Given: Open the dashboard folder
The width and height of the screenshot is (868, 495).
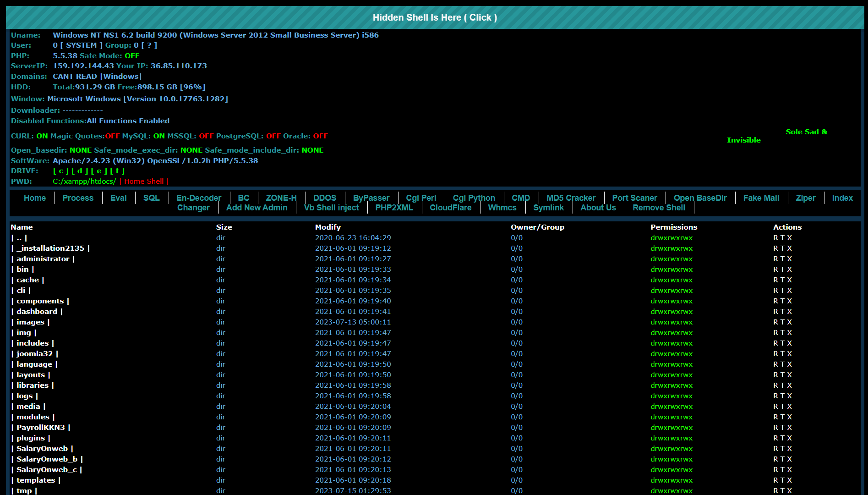Looking at the screenshot, I should (37, 312).
